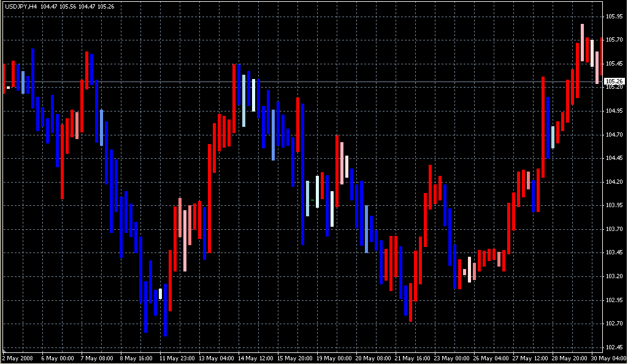Click the 103.70 price scale label

click(x=615, y=229)
